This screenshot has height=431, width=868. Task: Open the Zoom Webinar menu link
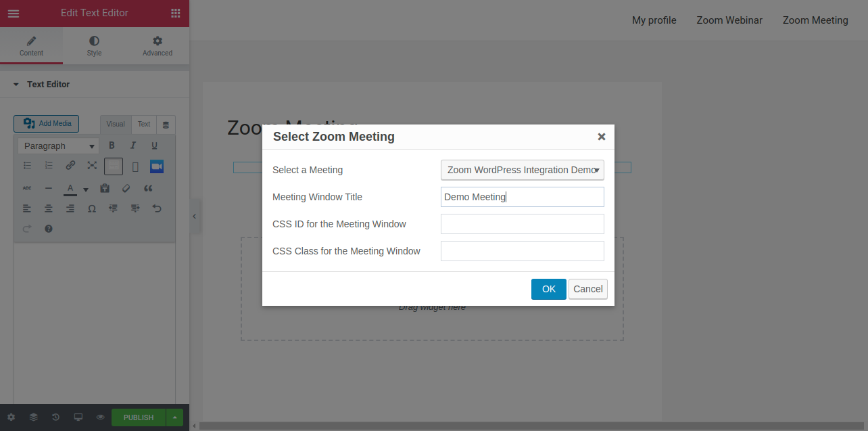(x=729, y=20)
